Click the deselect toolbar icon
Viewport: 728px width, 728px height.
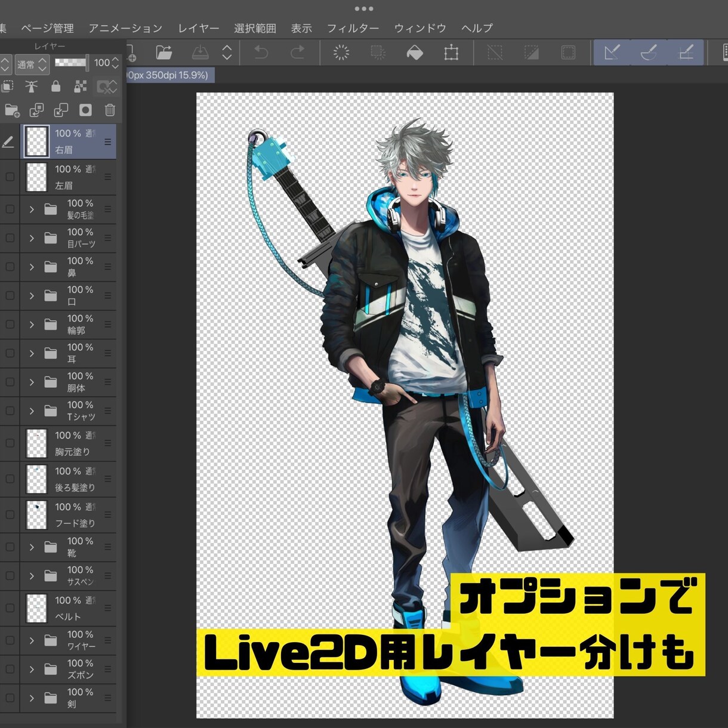(x=495, y=53)
